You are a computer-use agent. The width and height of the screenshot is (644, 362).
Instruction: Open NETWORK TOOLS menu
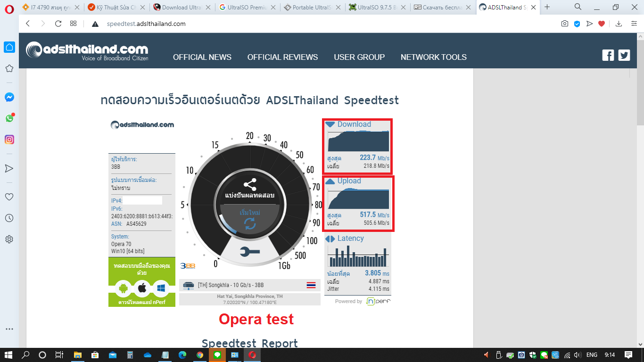point(434,57)
